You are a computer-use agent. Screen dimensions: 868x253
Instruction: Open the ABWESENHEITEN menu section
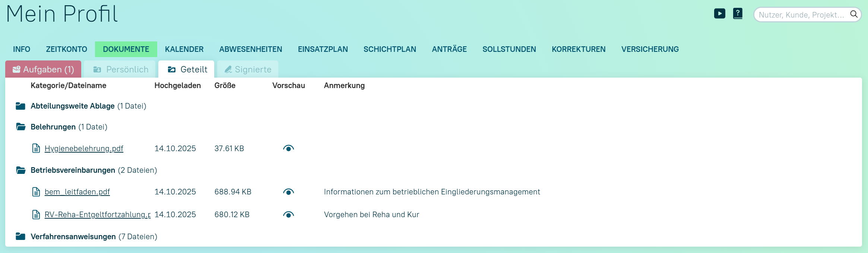coord(250,49)
